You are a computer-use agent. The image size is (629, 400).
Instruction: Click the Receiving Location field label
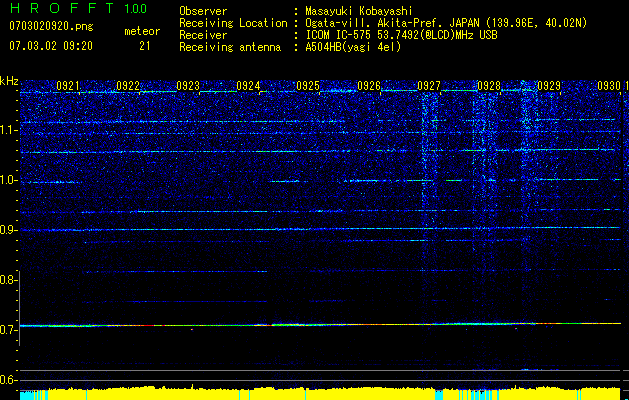(x=233, y=23)
